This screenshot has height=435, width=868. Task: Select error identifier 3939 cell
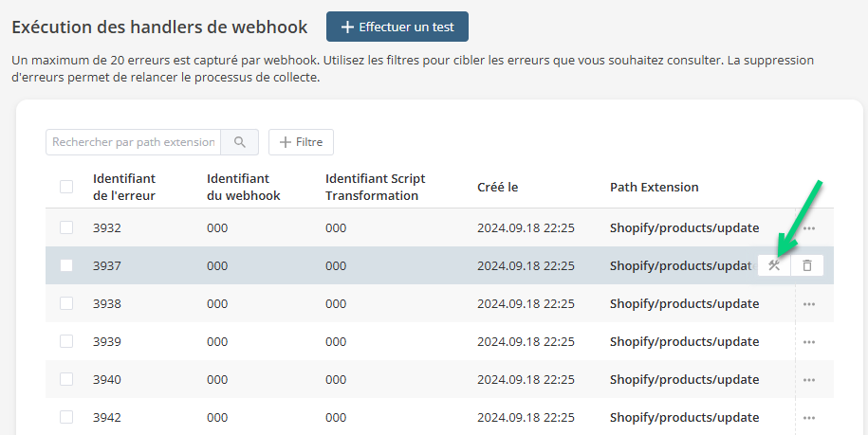pyautogui.click(x=107, y=341)
